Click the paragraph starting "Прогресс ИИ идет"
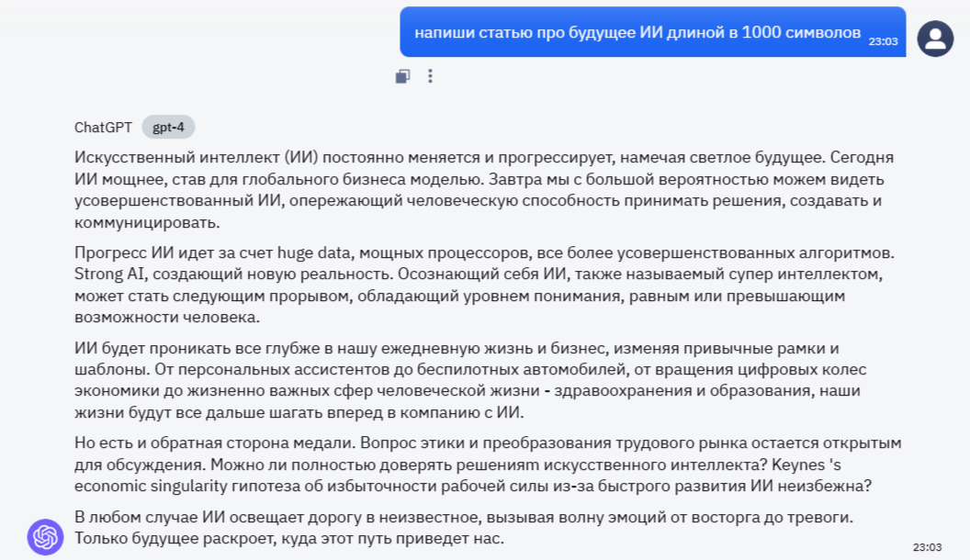Screen dimensions: 970x560 484,285
